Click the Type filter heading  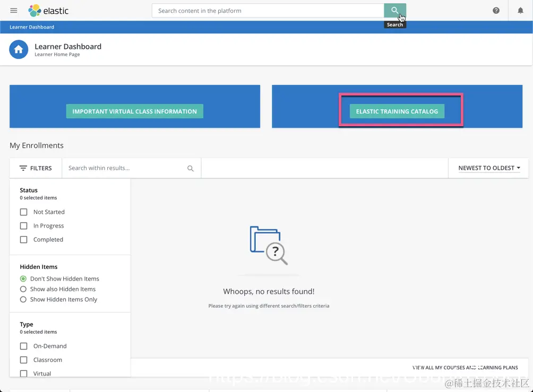[x=27, y=325]
